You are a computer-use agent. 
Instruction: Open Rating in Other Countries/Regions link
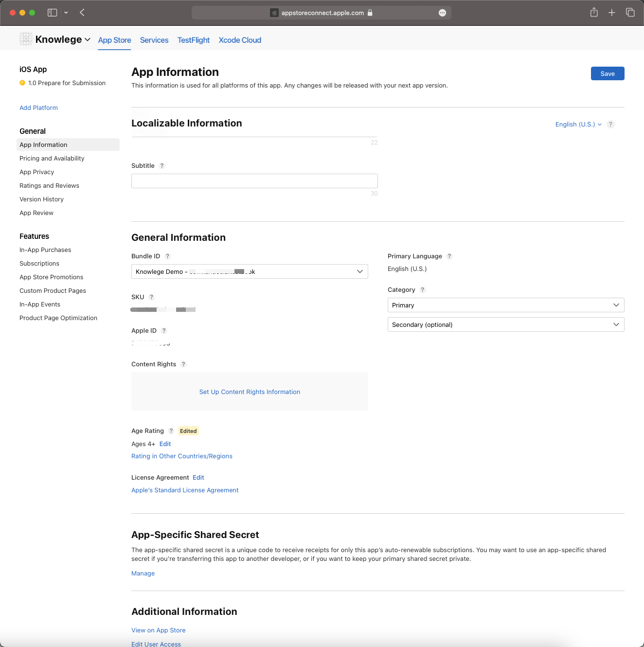coord(182,456)
